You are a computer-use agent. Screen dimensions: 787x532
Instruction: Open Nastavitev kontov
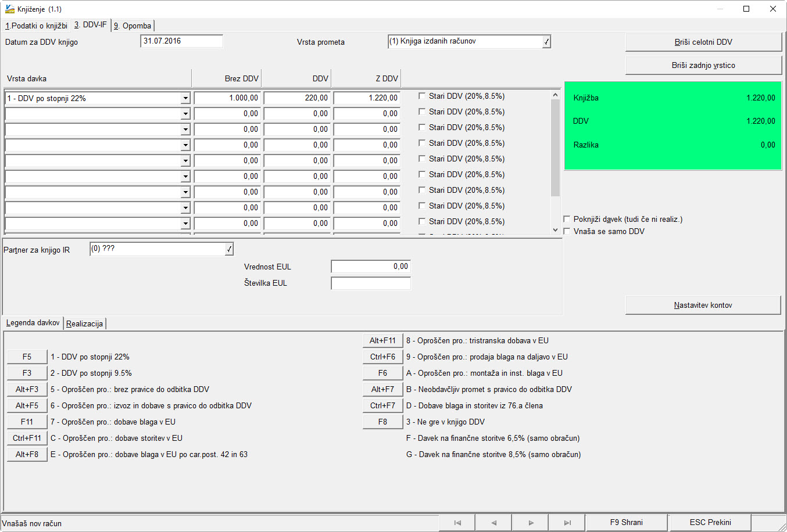coord(703,305)
